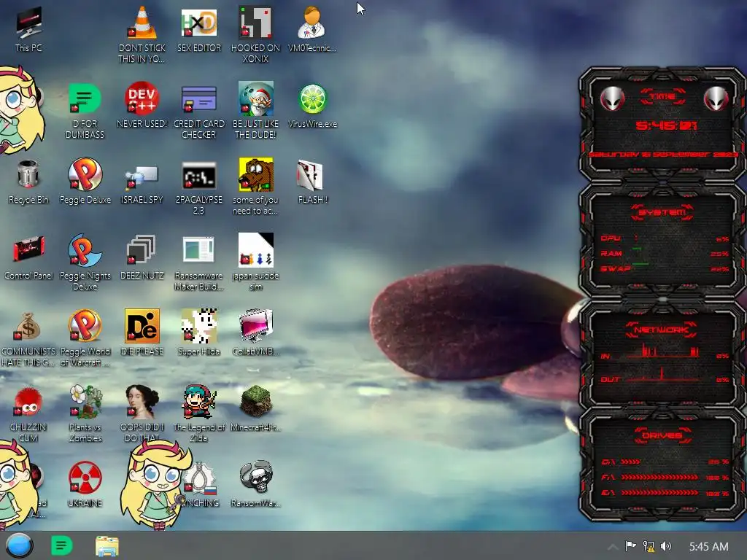This screenshot has width=747, height=560.
Task: Click the Plants vs Zombies icon
Action: 85,413
